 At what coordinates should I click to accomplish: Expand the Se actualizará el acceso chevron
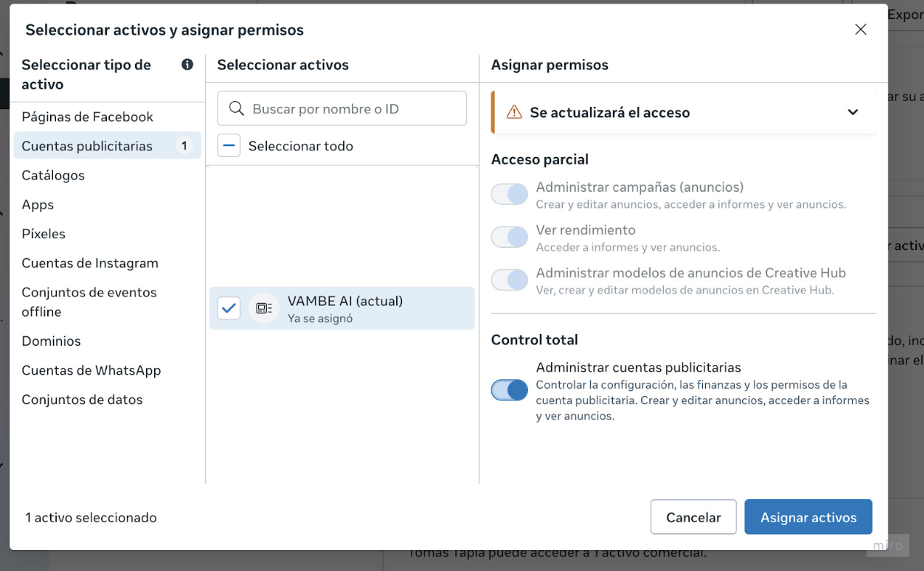click(853, 113)
